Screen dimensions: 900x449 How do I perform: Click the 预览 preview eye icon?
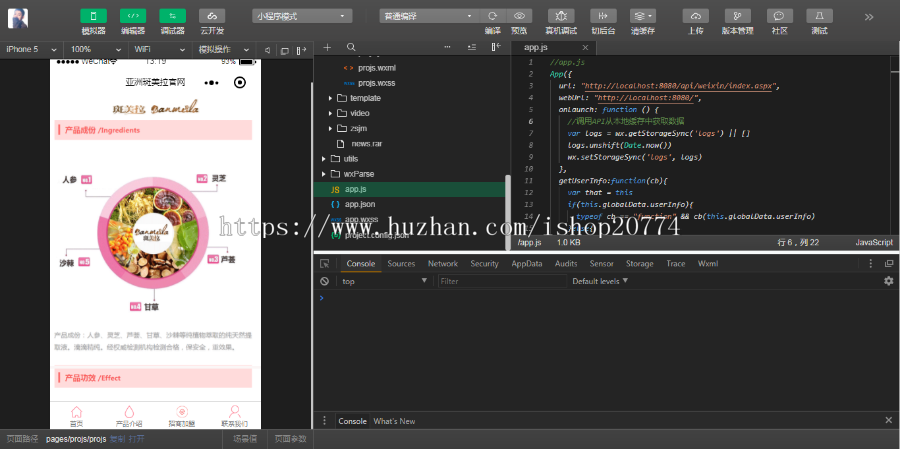click(x=519, y=16)
